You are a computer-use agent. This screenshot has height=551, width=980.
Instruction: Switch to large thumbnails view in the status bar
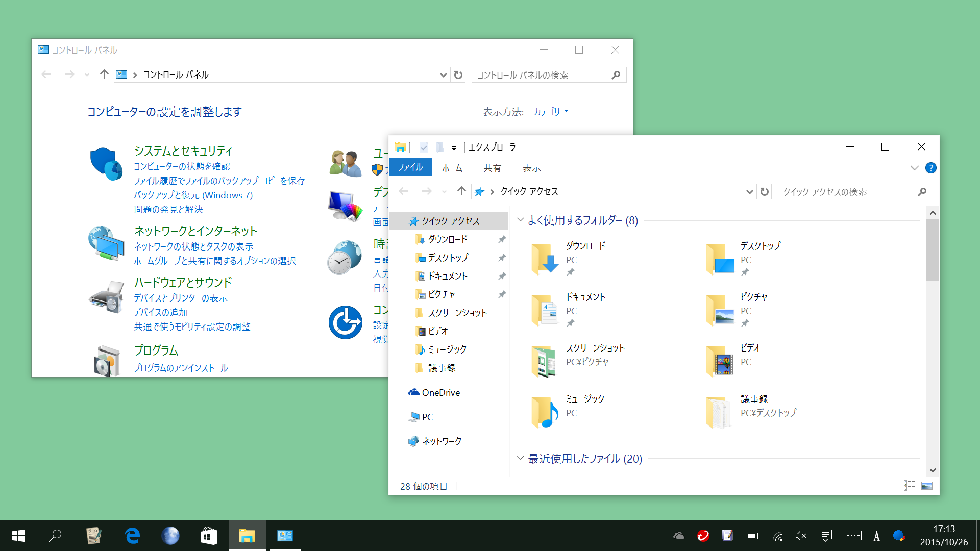tap(926, 486)
